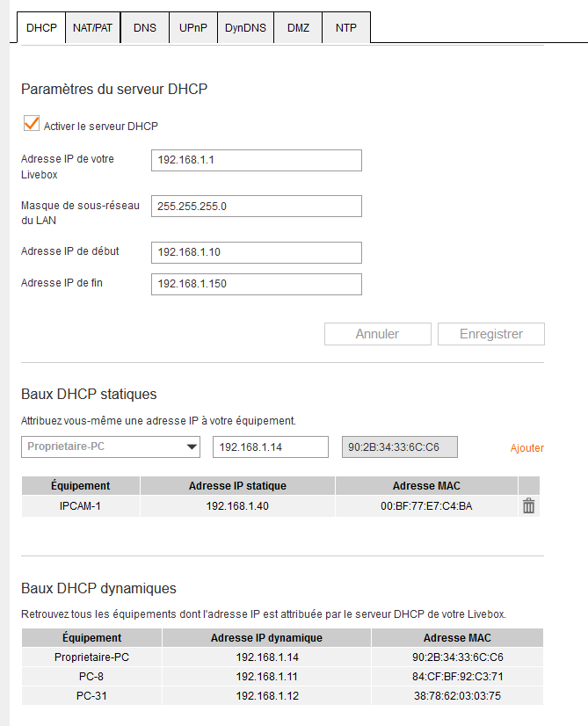Screen dimensions: 588x726
Task: Click the Annuler button
Action: (377, 334)
